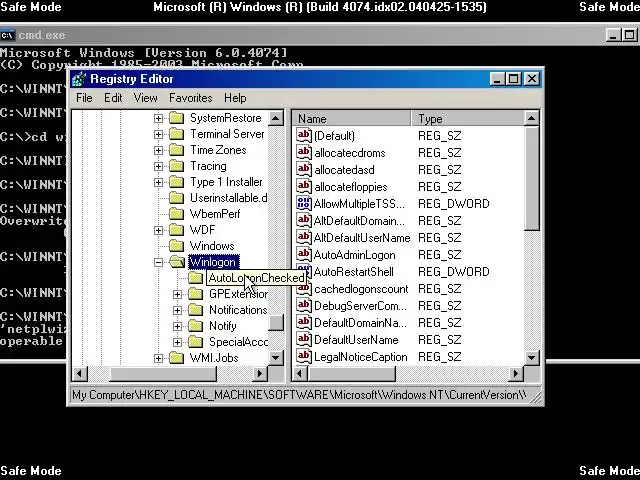Expand the WMI.Jobs key
640x480 pixels.
[158, 358]
